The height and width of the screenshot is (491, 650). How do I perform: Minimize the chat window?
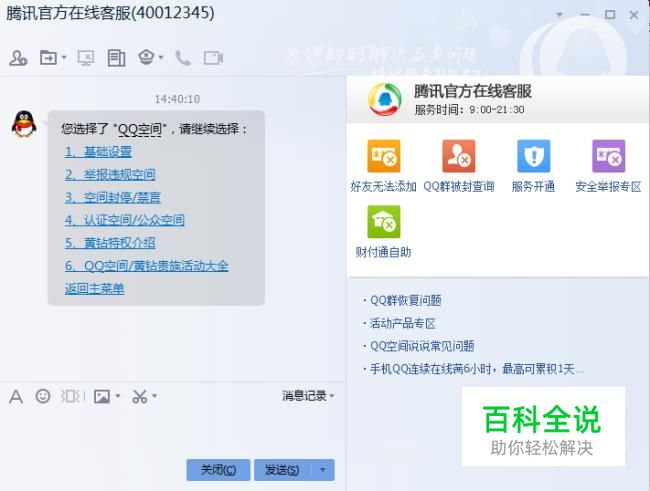click(x=585, y=15)
